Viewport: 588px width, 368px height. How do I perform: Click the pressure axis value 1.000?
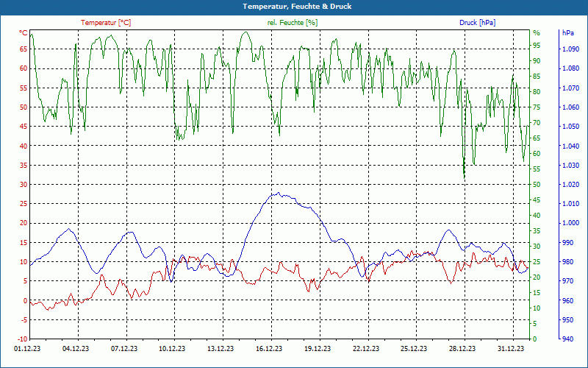571,223
